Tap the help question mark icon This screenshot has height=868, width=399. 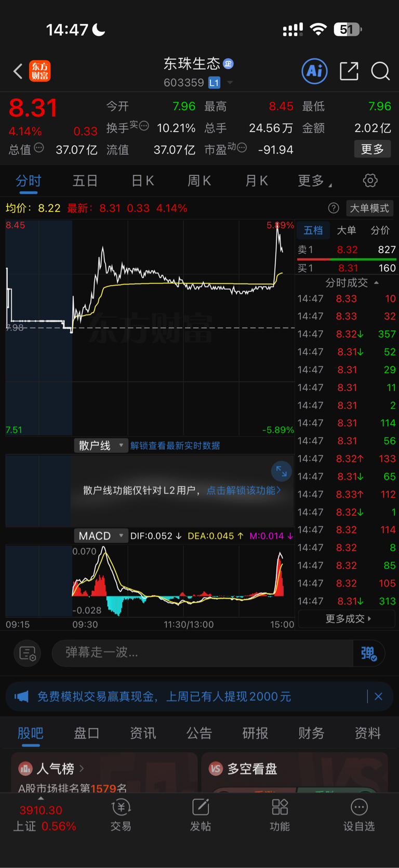point(334,208)
